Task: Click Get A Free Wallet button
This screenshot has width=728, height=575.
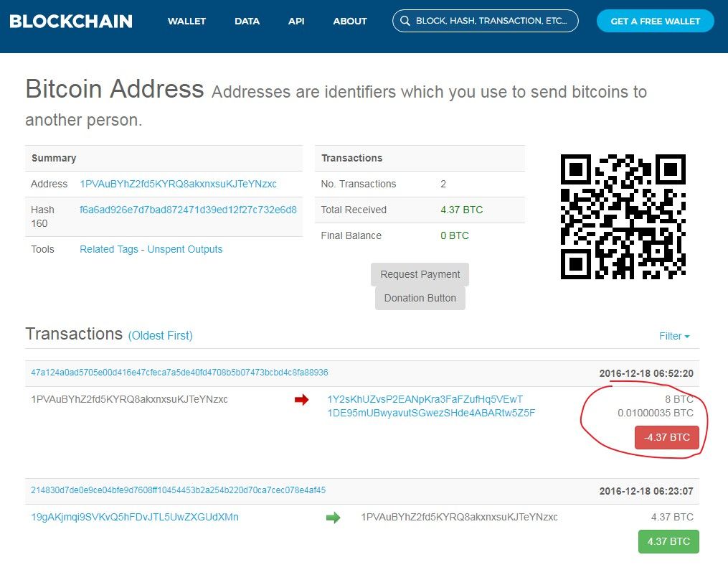Action: point(655,22)
